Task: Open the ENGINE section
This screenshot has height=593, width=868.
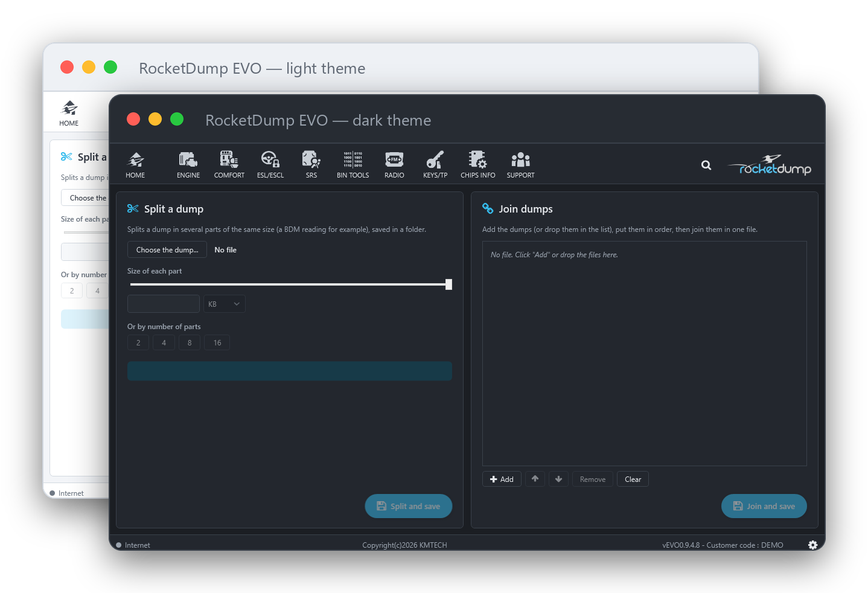Action: 188,164
